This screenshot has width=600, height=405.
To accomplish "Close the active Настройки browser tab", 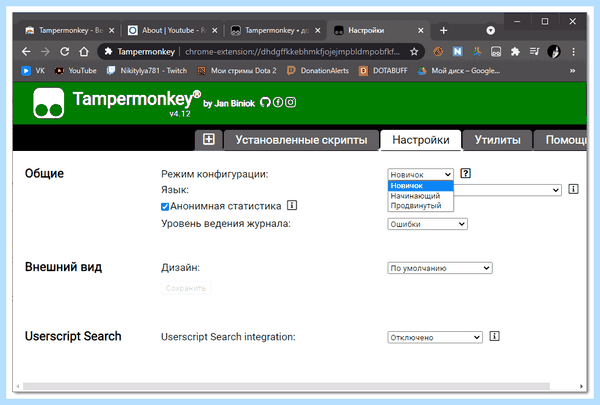I will coord(421,31).
